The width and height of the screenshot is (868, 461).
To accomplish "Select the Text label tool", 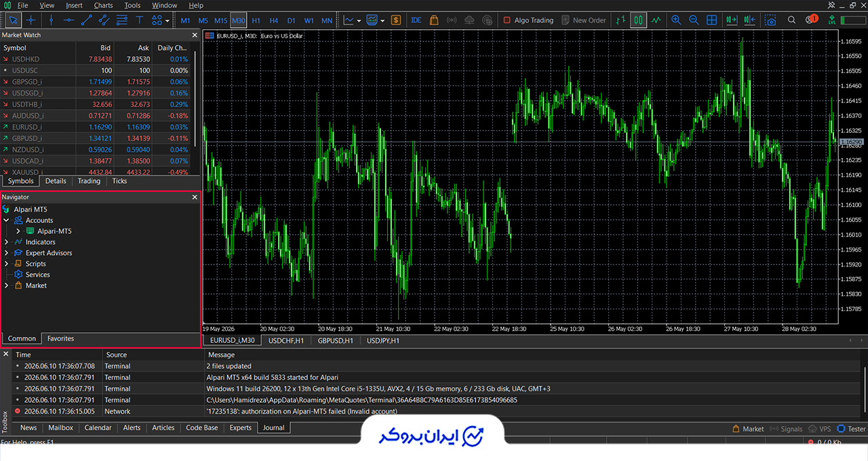I will click(140, 20).
